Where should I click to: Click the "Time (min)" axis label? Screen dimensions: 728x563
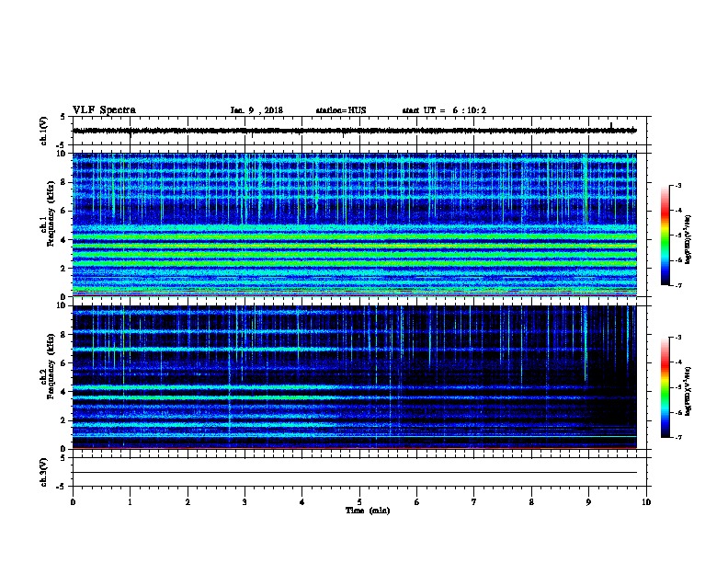(x=368, y=511)
